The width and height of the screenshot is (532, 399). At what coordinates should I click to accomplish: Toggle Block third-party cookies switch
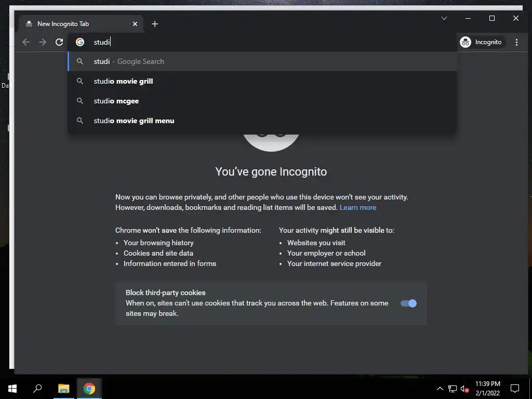click(x=408, y=303)
